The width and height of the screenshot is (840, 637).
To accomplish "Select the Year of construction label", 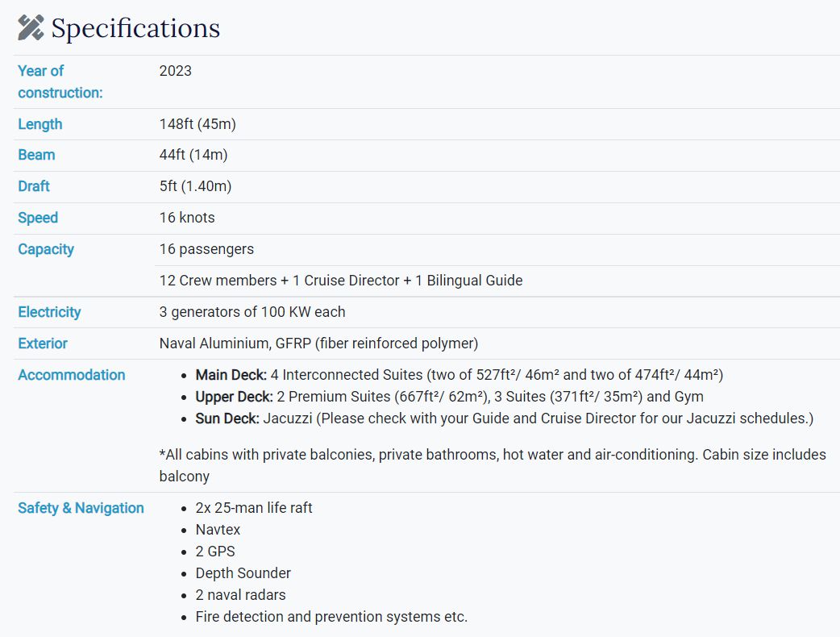I will coord(60,81).
